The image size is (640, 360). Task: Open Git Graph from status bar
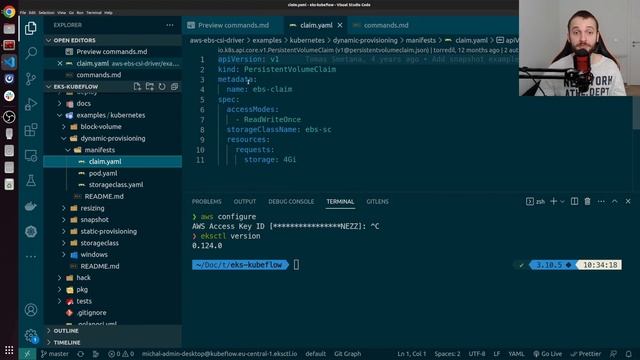coord(347,354)
